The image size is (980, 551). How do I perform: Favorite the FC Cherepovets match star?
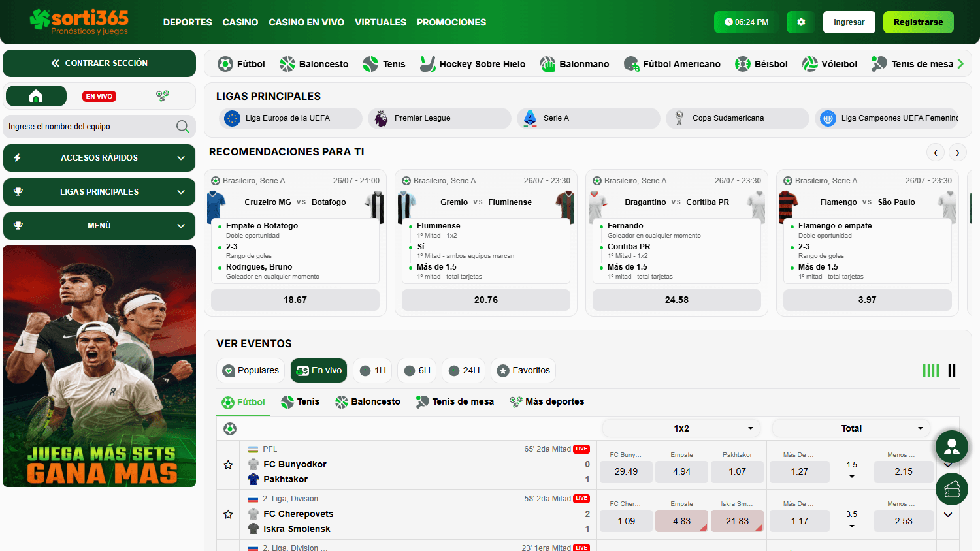point(228,514)
